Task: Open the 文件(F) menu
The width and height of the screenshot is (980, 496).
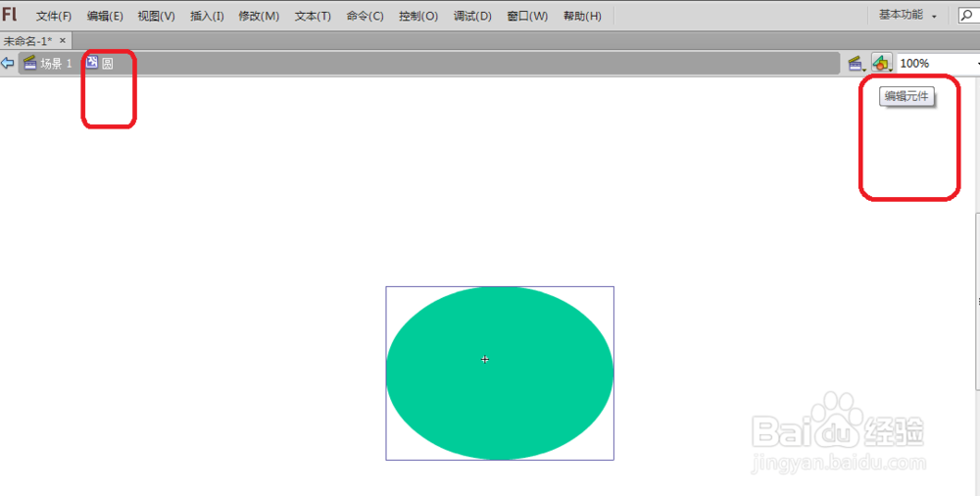Action: (x=54, y=17)
